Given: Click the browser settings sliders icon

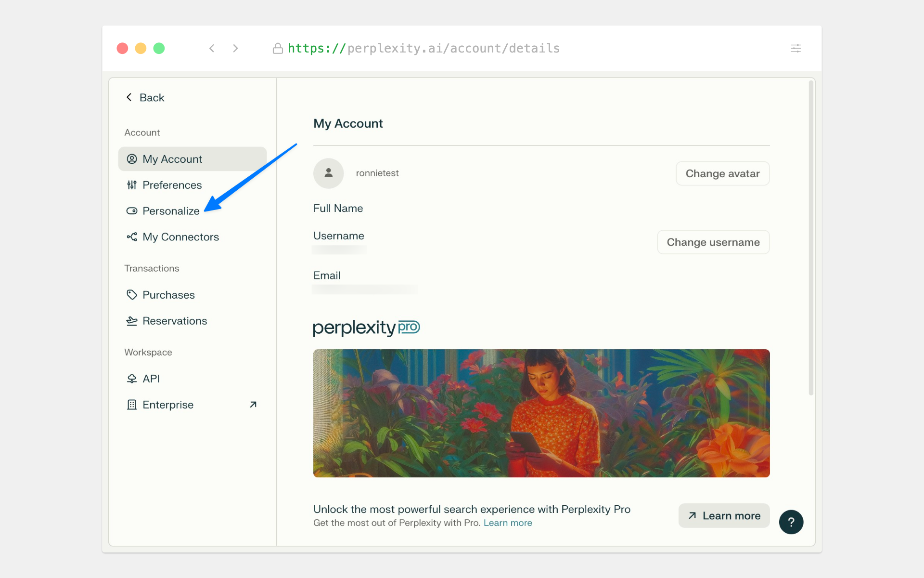Looking at the screenshot, I should point(796,48).
